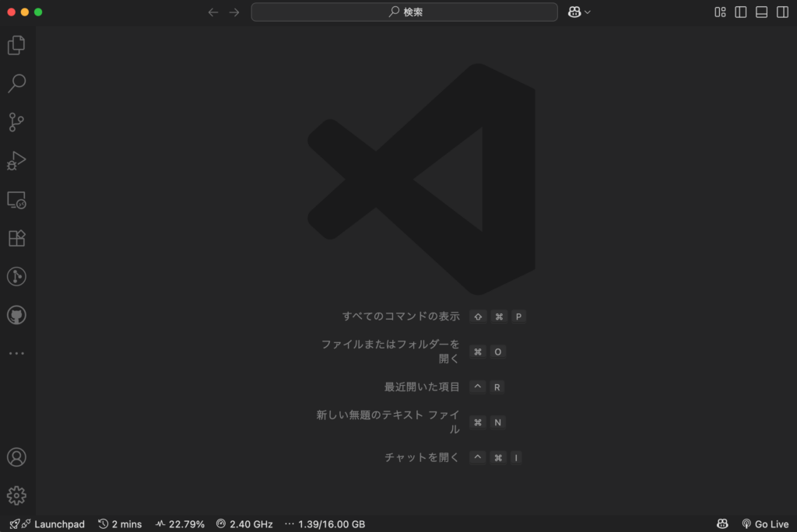
Task: Open the Explorer view in activity bar
Action: coord(16,45)
